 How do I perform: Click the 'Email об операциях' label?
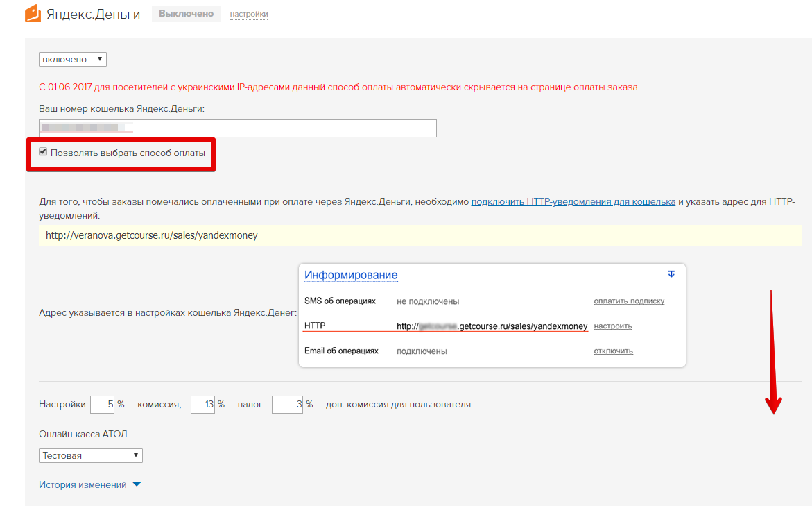pyautogui.click(x=341, y=351)
